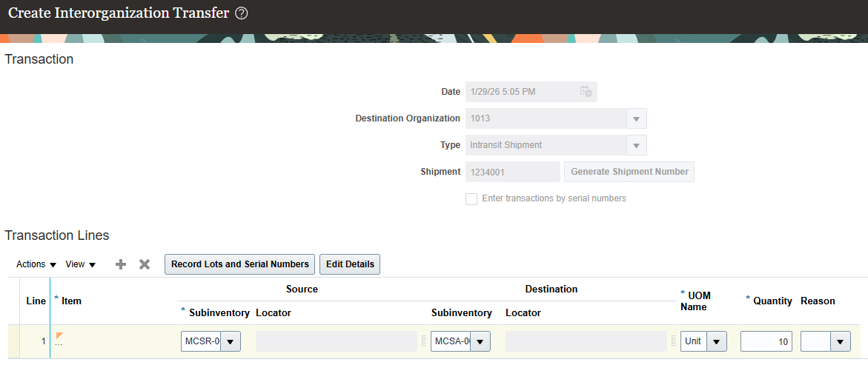Toggle Enter transactions by serial numbers checkbox
This screenshot has width=868, height=365.
point(471,198)
